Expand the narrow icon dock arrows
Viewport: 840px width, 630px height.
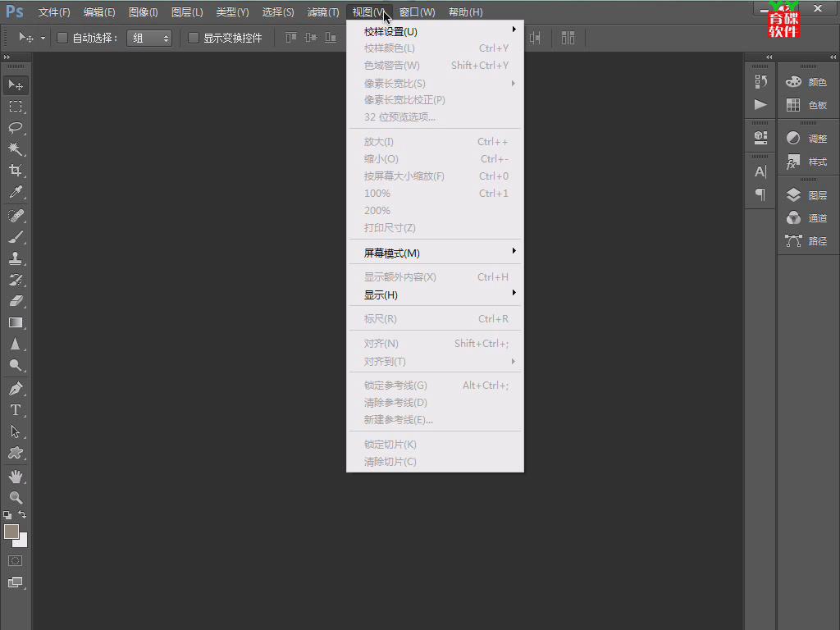point(769,57)
